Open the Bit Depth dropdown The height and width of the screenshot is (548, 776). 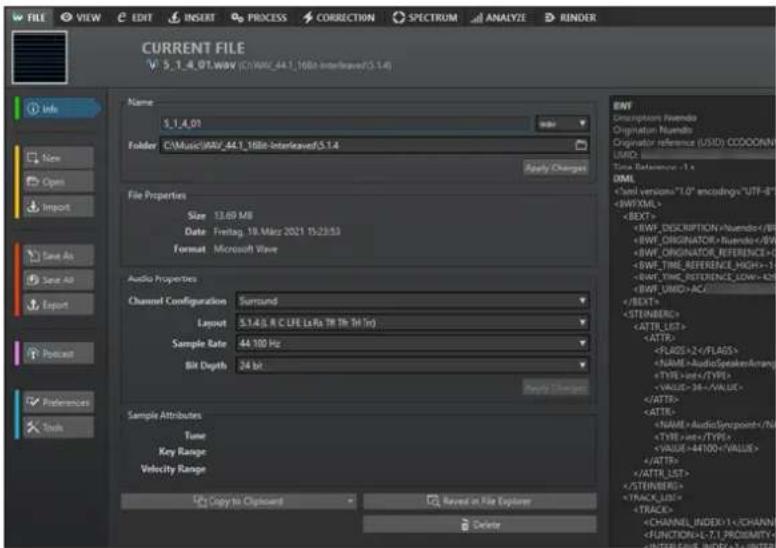click(412, 365)
